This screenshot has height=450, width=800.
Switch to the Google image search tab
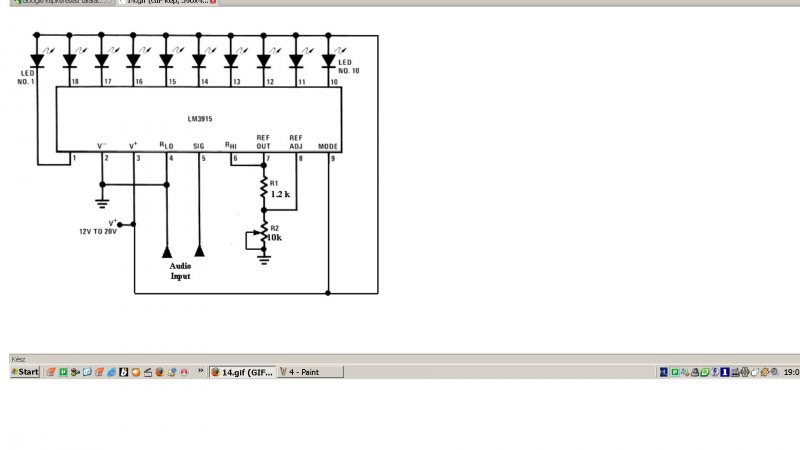(x=62, y=2)
